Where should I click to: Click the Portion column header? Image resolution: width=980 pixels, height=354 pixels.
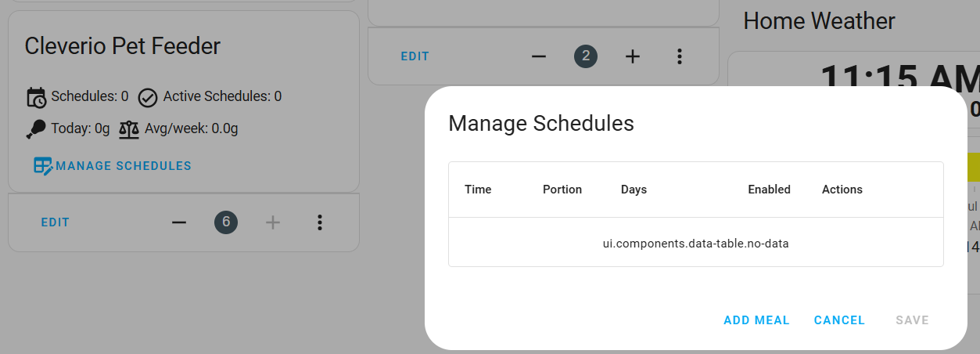tap(562, 190)
